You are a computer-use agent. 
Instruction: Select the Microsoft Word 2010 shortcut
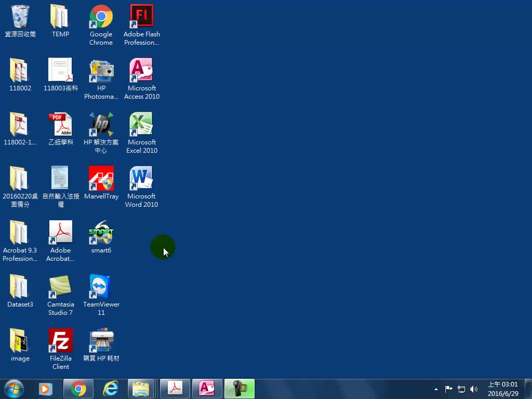pos(141,179)
